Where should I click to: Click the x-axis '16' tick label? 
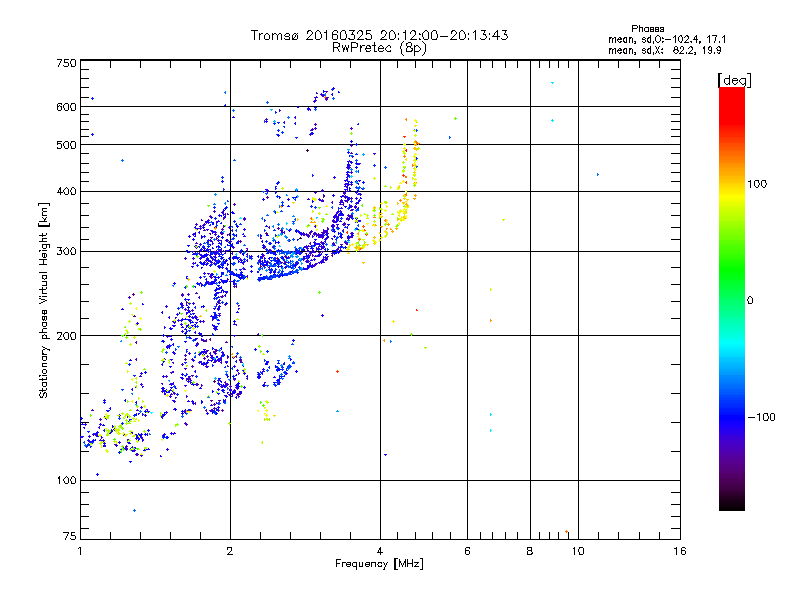[680, 551]
